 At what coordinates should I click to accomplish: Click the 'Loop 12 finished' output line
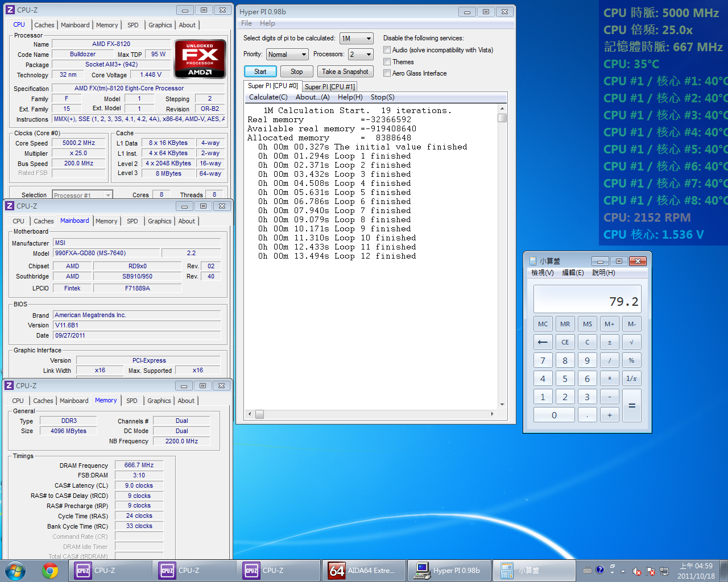(x=337, y=256)
